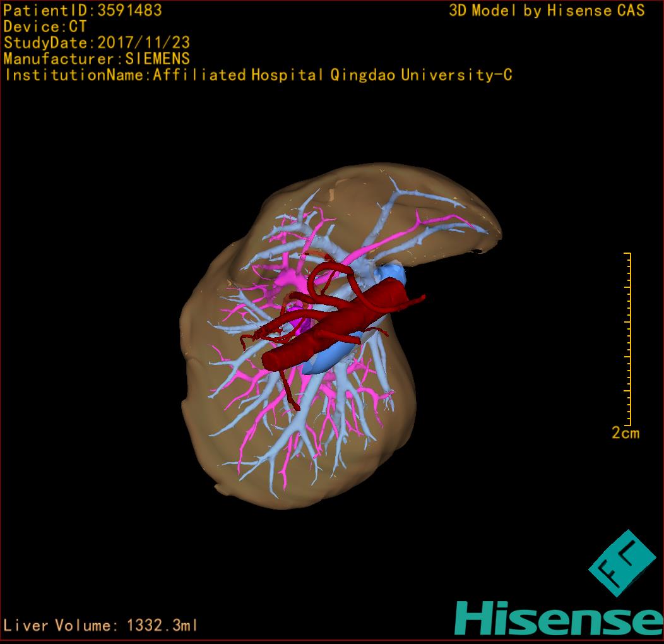Click the teal diamond Hisense CAS icon
The image size is (664, 644).
click(622, 563)
